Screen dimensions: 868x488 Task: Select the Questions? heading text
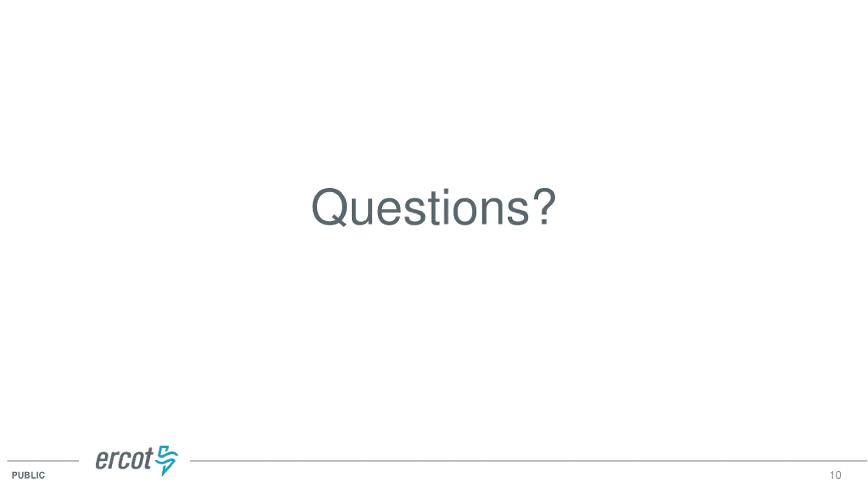434,207
